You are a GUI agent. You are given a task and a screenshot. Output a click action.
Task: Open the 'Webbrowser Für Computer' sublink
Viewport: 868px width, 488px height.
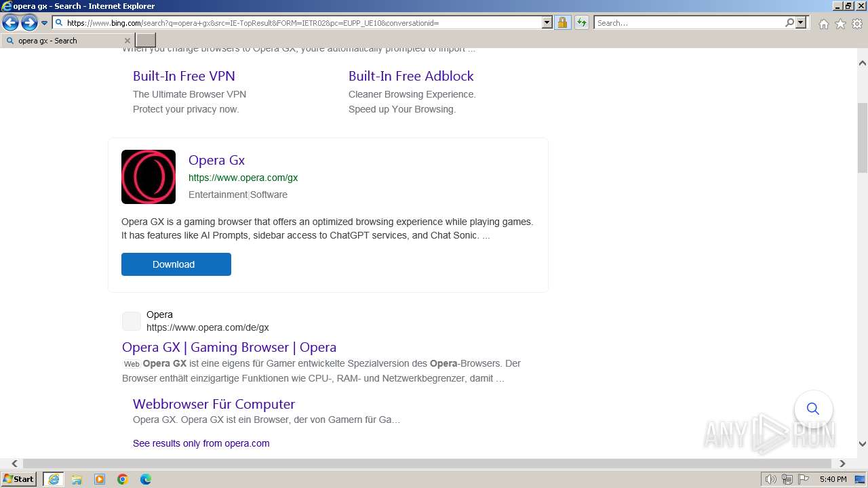pos(214,404)
